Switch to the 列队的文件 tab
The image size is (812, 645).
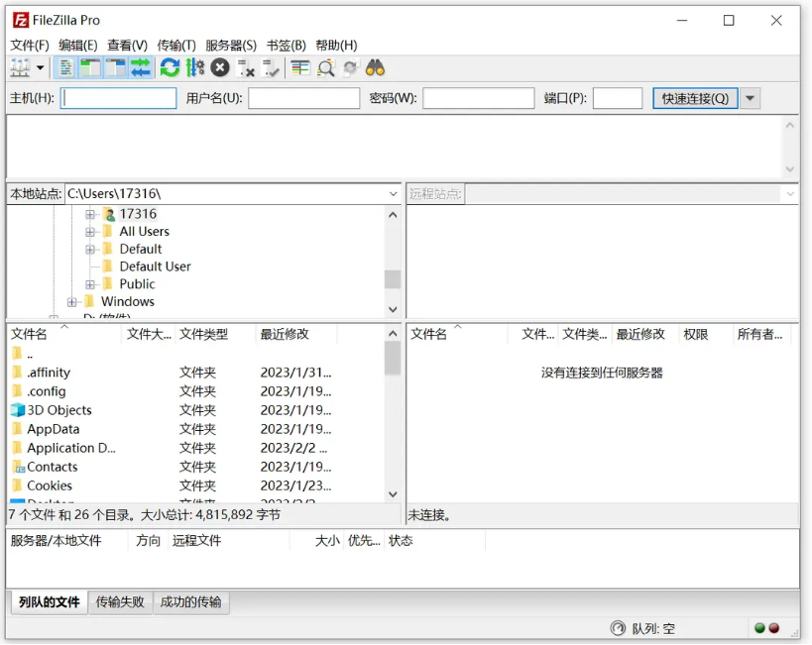point(50,602)
